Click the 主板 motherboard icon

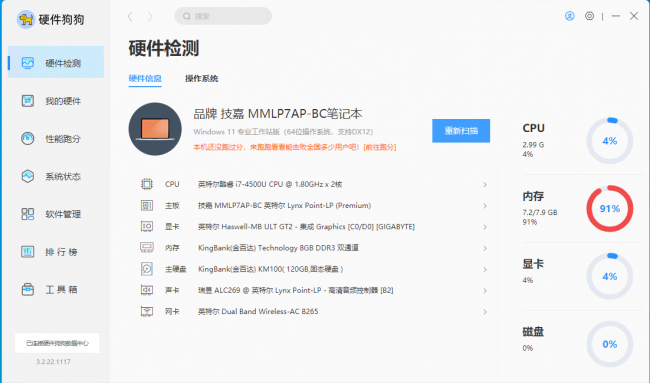coord(147,205)
